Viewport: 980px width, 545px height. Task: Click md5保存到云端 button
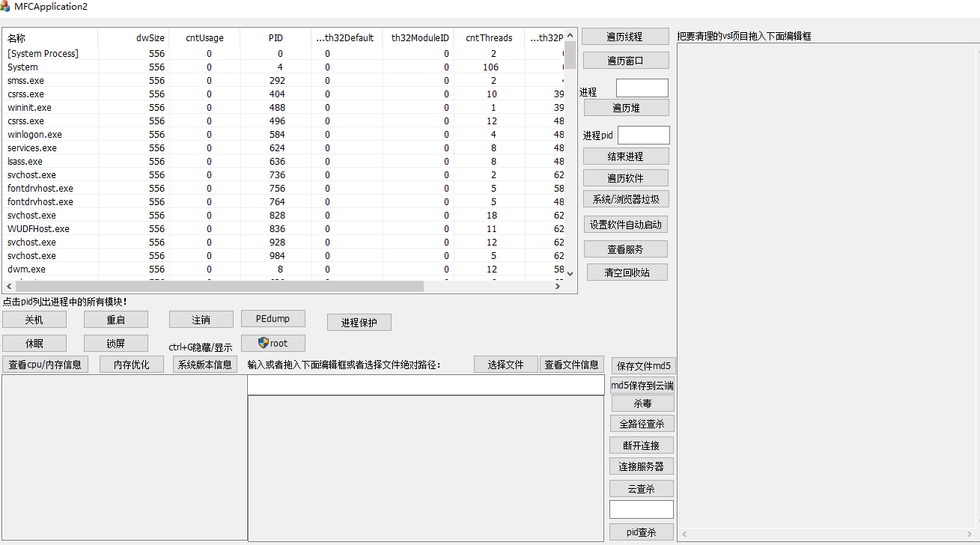tap(642, 386)
